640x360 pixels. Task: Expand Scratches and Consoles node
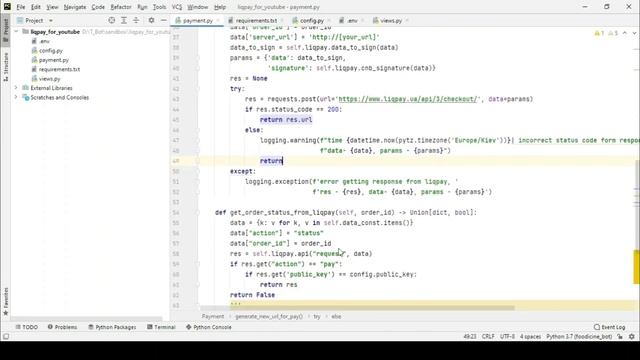pyautogui.click(x=16, y=97)
